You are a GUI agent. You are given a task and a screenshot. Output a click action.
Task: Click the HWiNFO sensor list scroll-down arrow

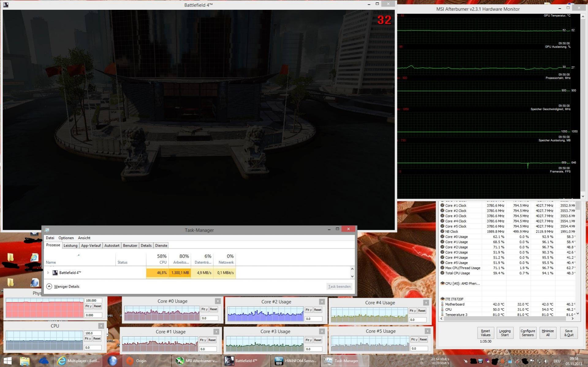(x=578, y=313)
